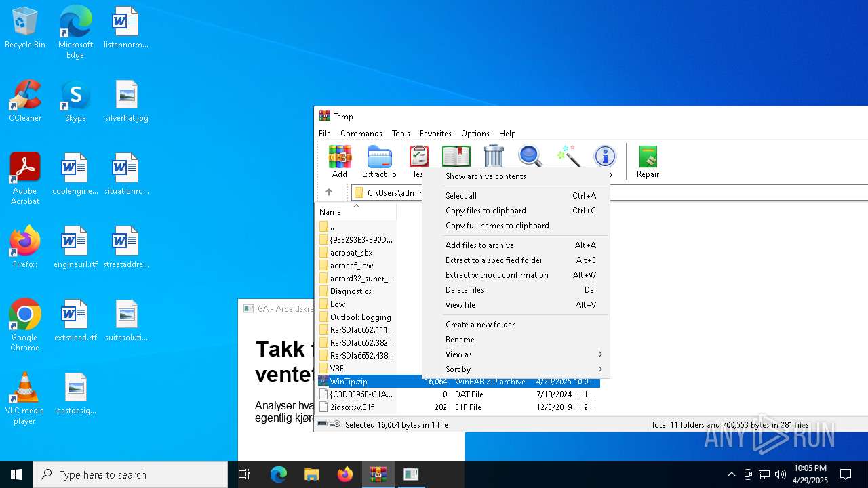The height and width of the screenshot is (488, 868).
Task: Open the CCleaner desktop shortcut
Action: click(x=25, y=102)
